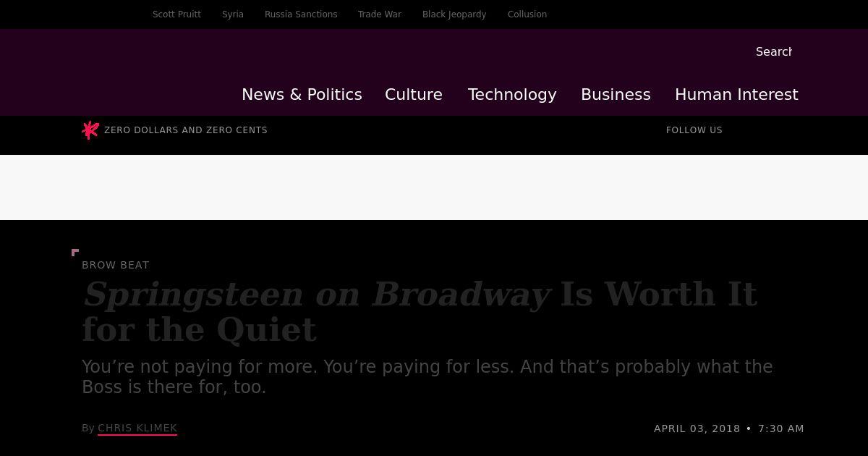
Task: Click the Search field in the header
Action: [774, 52]
